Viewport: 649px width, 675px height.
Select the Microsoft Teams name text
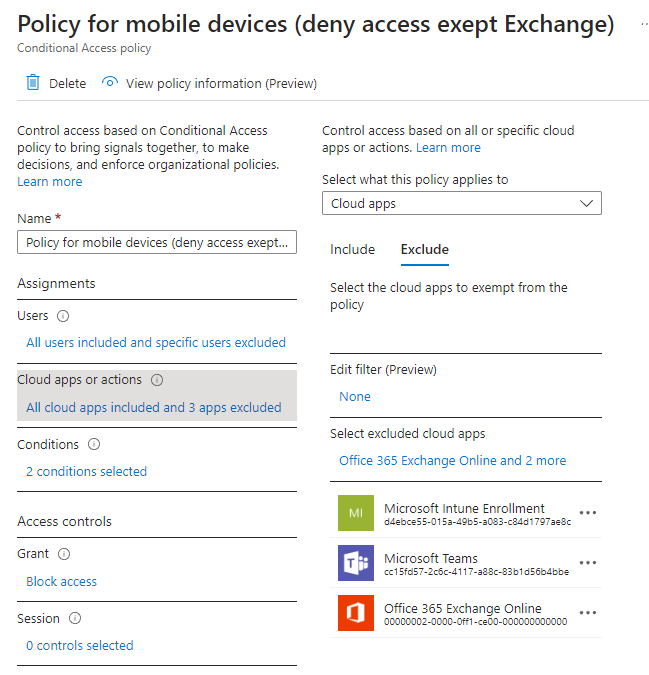click(x=431, y=558)
